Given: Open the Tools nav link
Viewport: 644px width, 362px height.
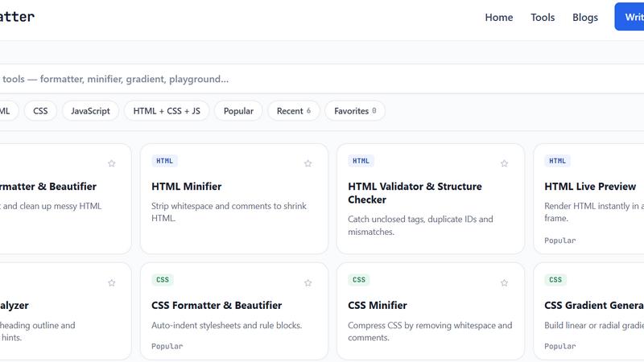Looking at the screenshot, I should (x=543, y=17).
